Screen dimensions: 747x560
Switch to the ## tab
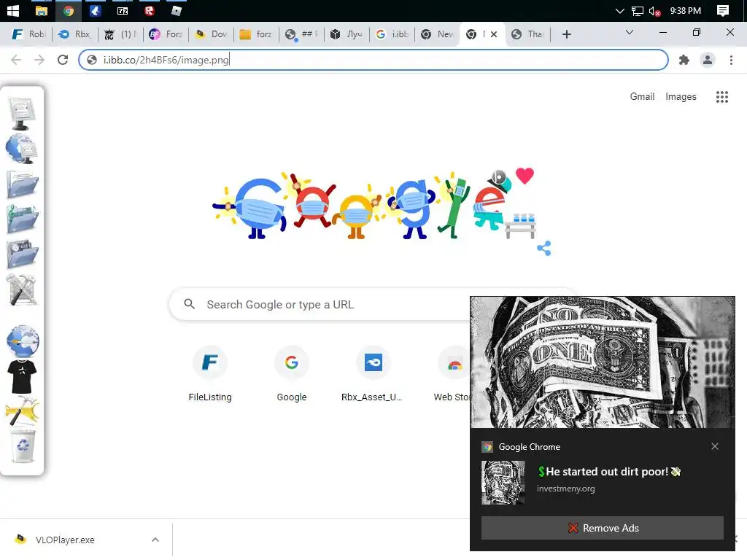pos(302,34)
